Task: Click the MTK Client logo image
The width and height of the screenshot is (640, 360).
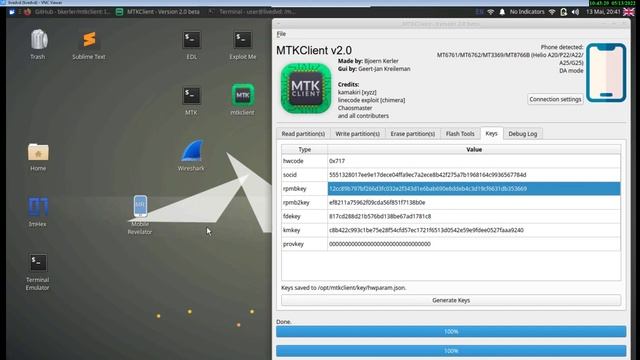Action: 306,88
